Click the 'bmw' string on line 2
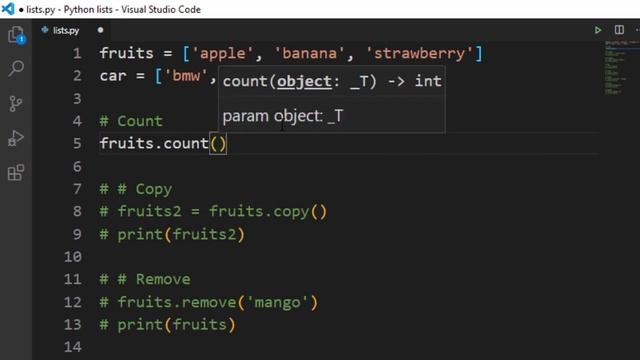This screenshot has width=640, height=360. tap(186, 76)
